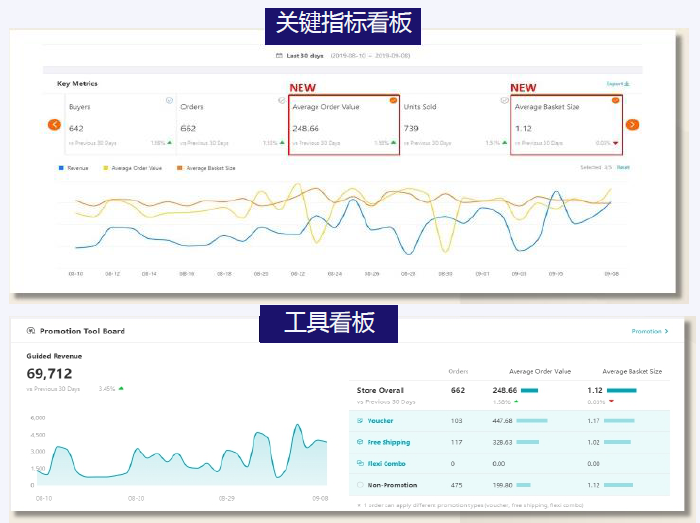Click the red down arrow in Average Basket Size card
Image resolution: width=700 pixels, height=523 pixels.
click(x=616, y=143)
